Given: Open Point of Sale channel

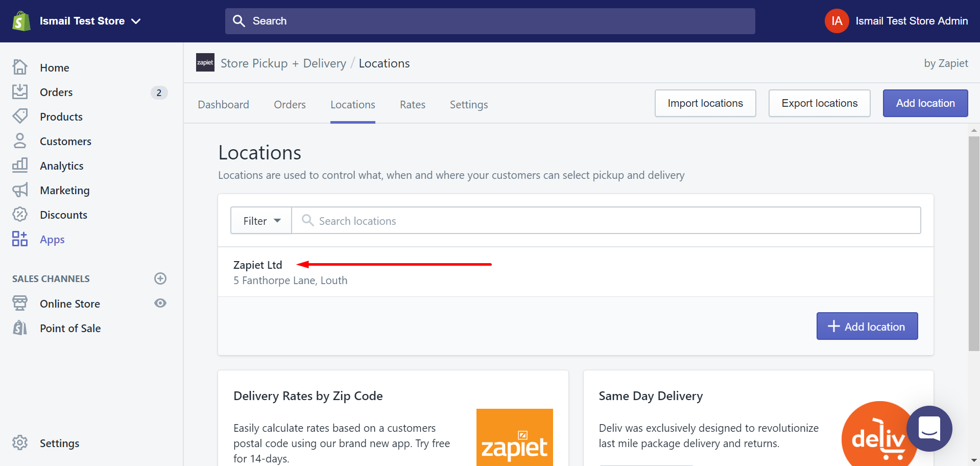Looking at the screenshot, I should tap(70, 328).
